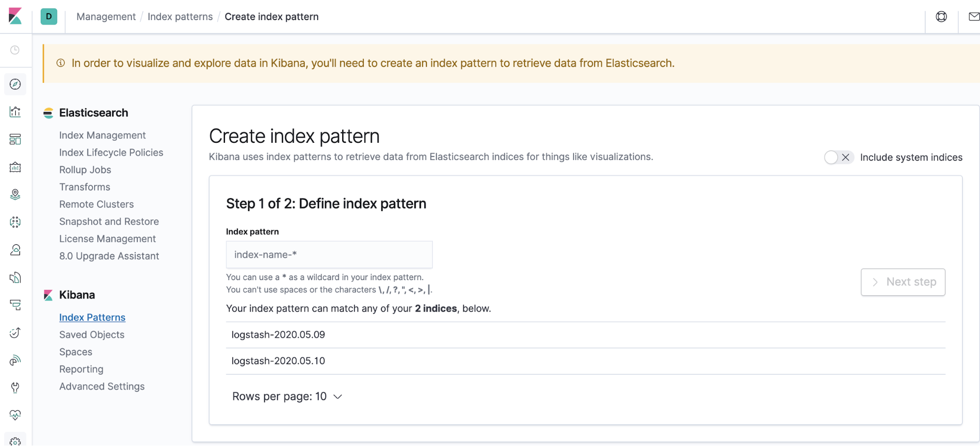Open SIEM icon in sidebar

click(x=15, y=361)
